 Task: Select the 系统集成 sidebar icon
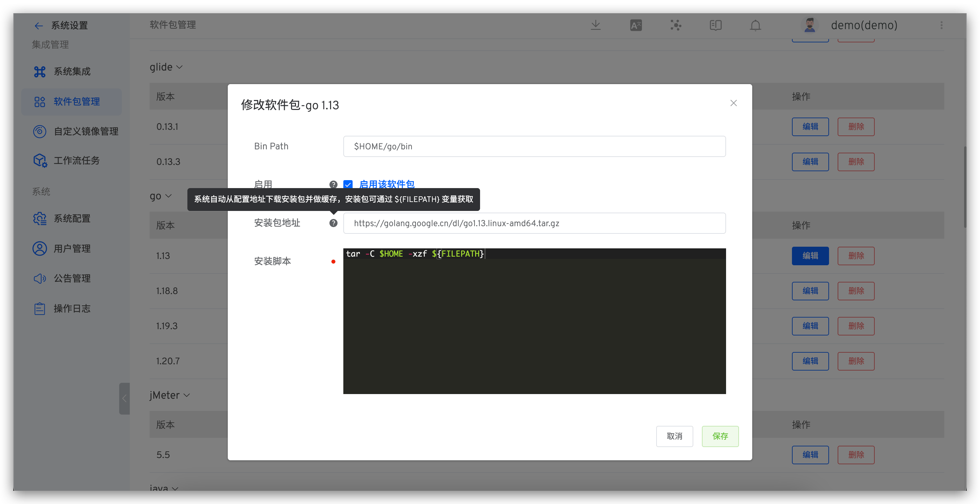pyautogui.click(x=40, y=71)
